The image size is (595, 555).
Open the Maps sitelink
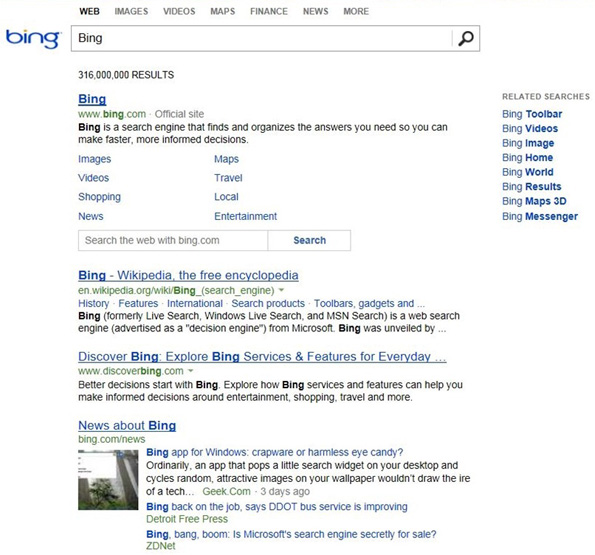point(227,159)
